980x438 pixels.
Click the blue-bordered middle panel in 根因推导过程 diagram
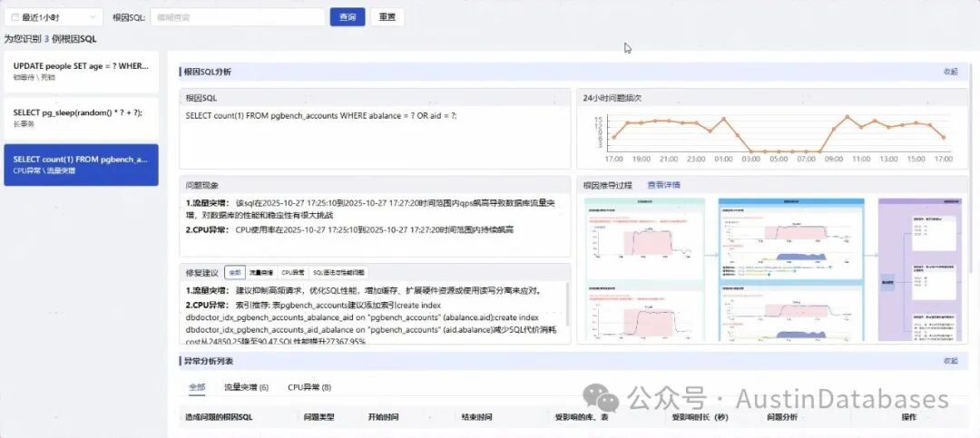click(791, 270)
